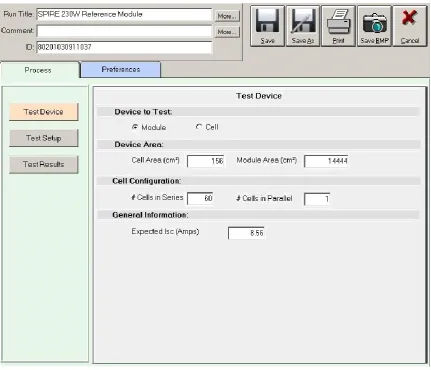Image resolution: width=431 pixels, height=370 pixels.
Task: Click the Expected Isc (Amps) label
Action: [x=165, y=231]
